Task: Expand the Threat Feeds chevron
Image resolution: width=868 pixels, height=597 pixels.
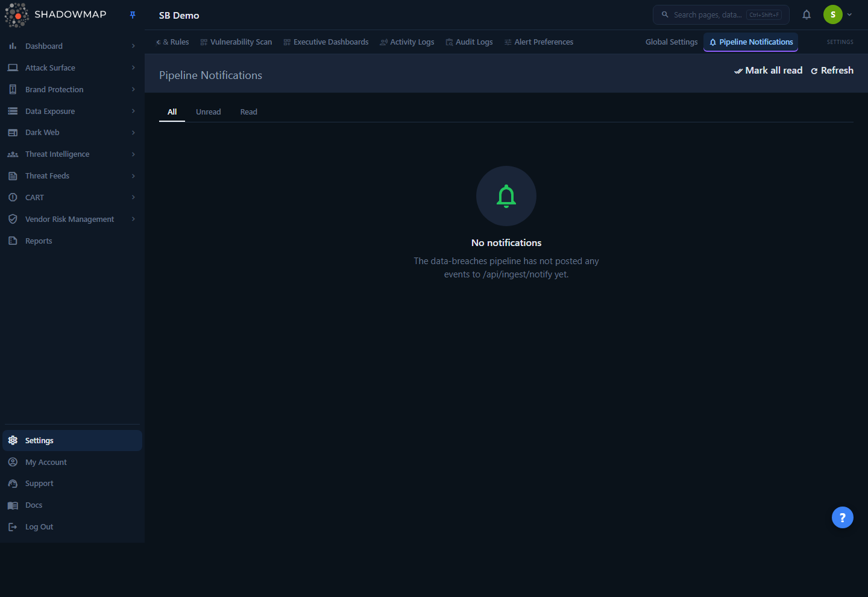Action: tap(133, 176)
